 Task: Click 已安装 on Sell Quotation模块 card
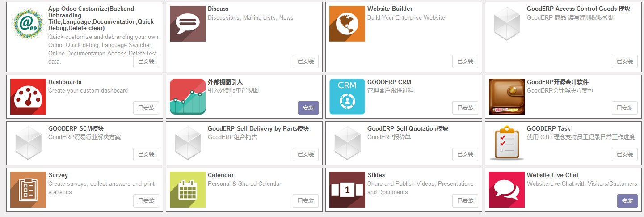click(x=465, y=154)
